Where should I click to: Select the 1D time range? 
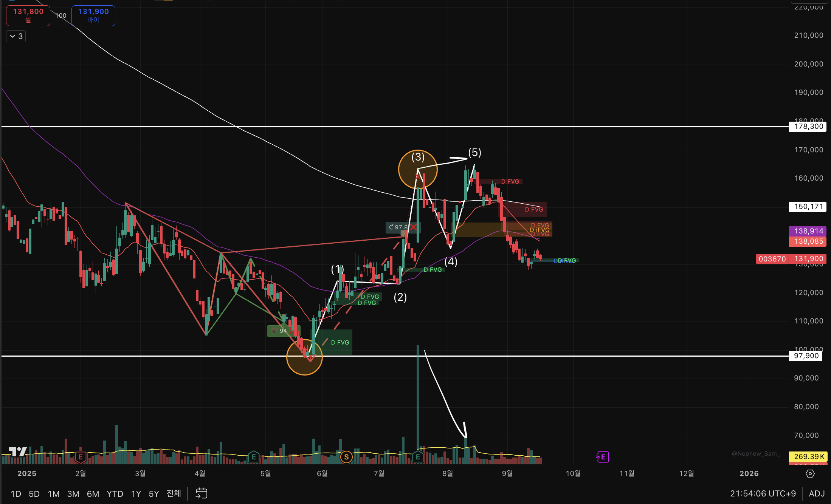tap(16, 494)
